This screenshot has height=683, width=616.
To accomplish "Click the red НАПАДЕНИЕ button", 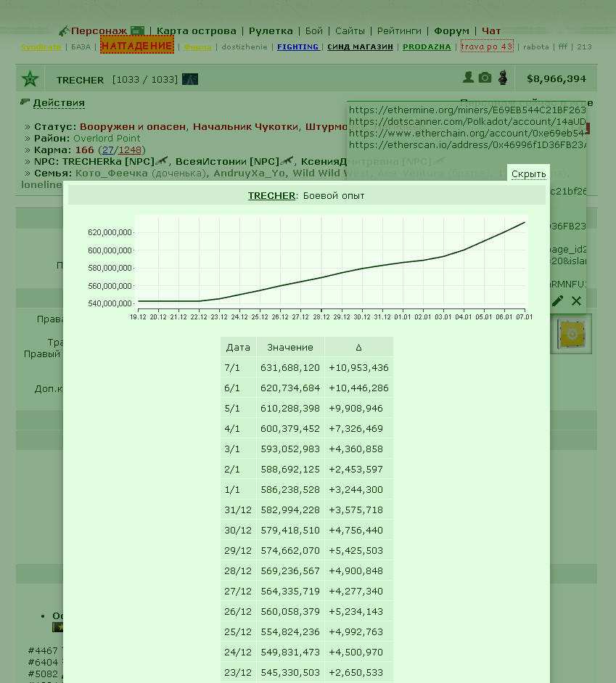I will 137,45.
